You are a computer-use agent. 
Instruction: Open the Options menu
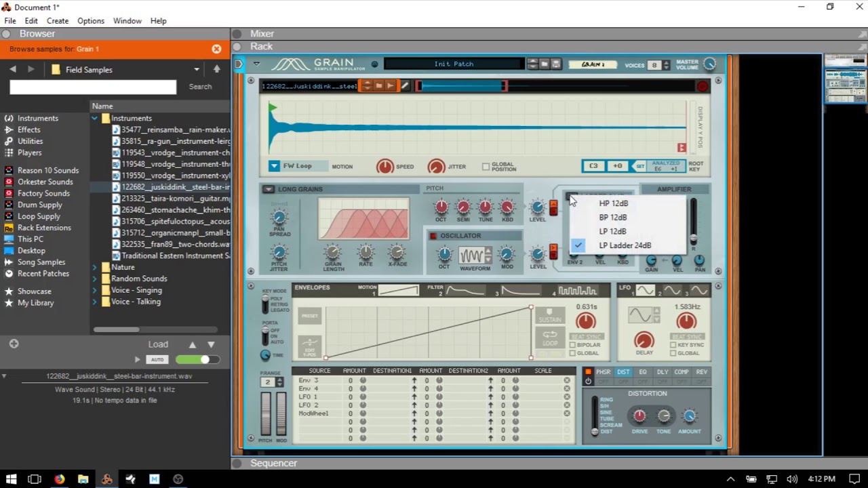90,21
